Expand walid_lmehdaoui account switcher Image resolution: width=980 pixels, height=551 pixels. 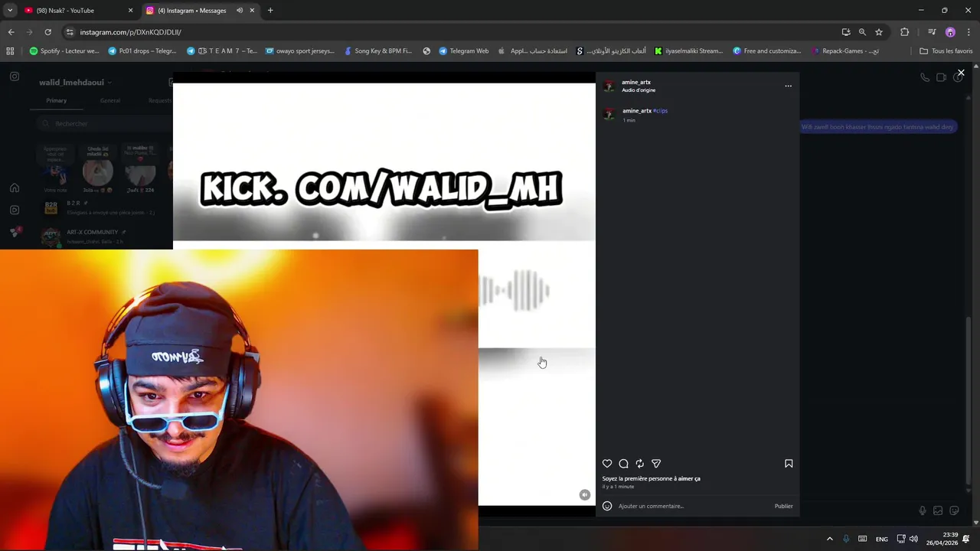tap(75, 83)
